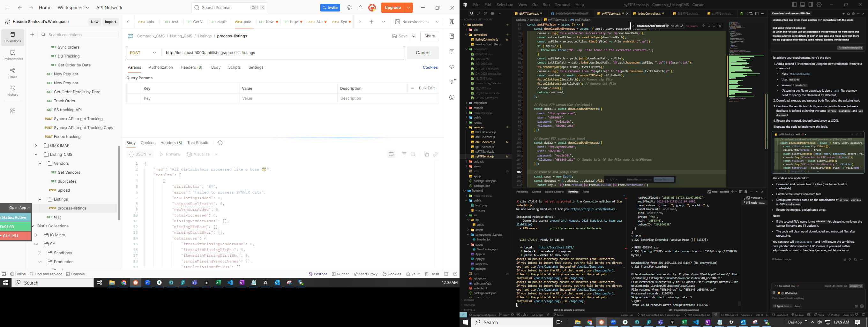Open Environments in the Postman sidebar
The width and height of the screenshot is (868, 327).
[13, 55]
